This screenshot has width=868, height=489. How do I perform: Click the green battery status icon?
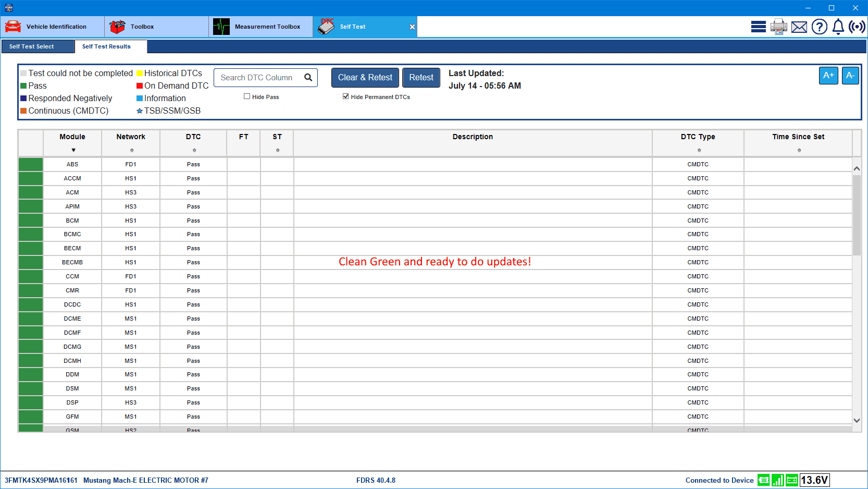coord(792,480)
